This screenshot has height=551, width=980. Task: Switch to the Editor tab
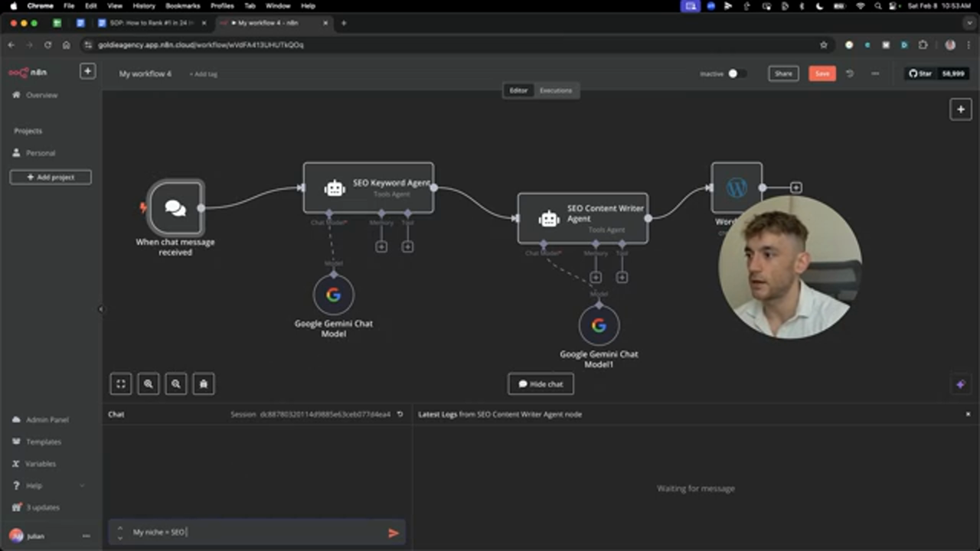tap(518, 90)
